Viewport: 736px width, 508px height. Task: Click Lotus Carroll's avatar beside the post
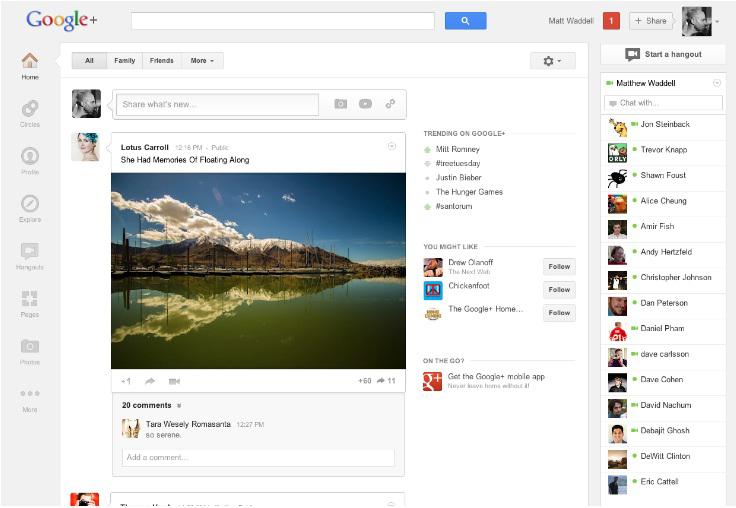click(x=85, y=147)
